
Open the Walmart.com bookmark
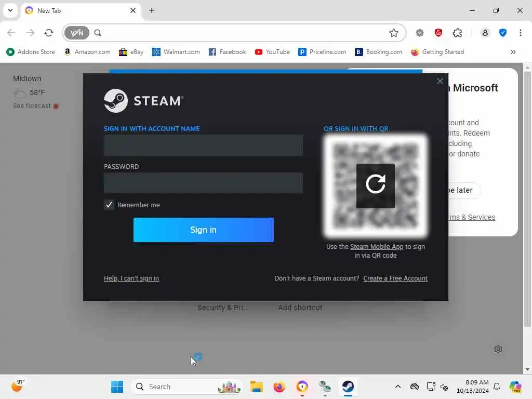pyautogui.click(x=176, y=52)
